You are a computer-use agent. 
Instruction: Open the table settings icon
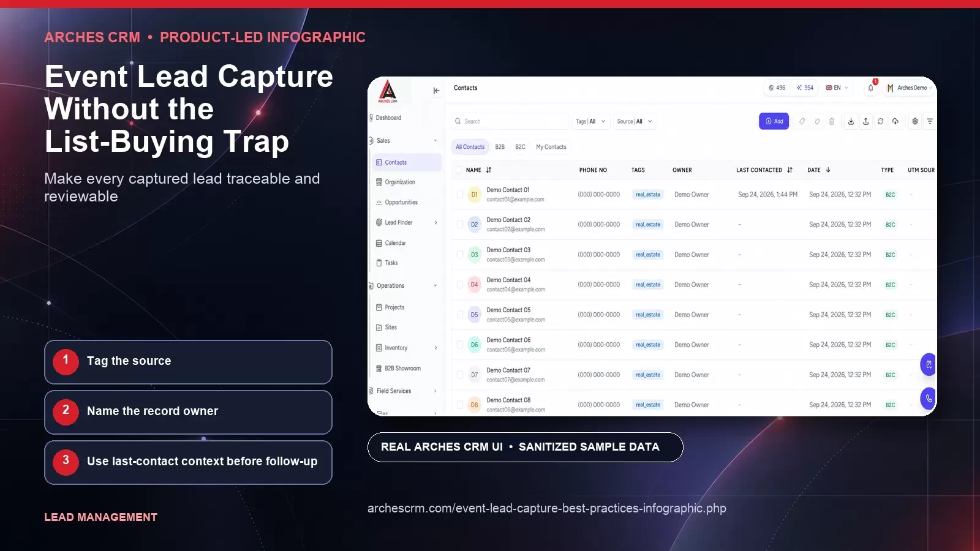915,121
